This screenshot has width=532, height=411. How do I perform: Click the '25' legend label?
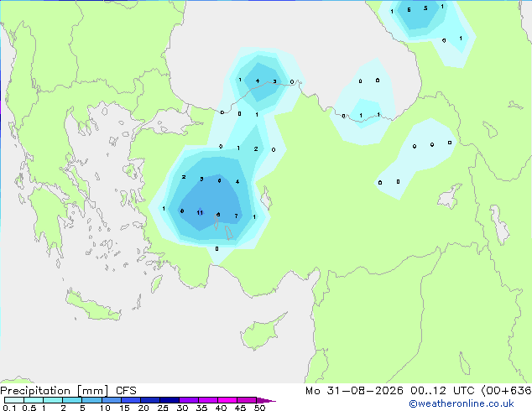[x=163, y=408]
